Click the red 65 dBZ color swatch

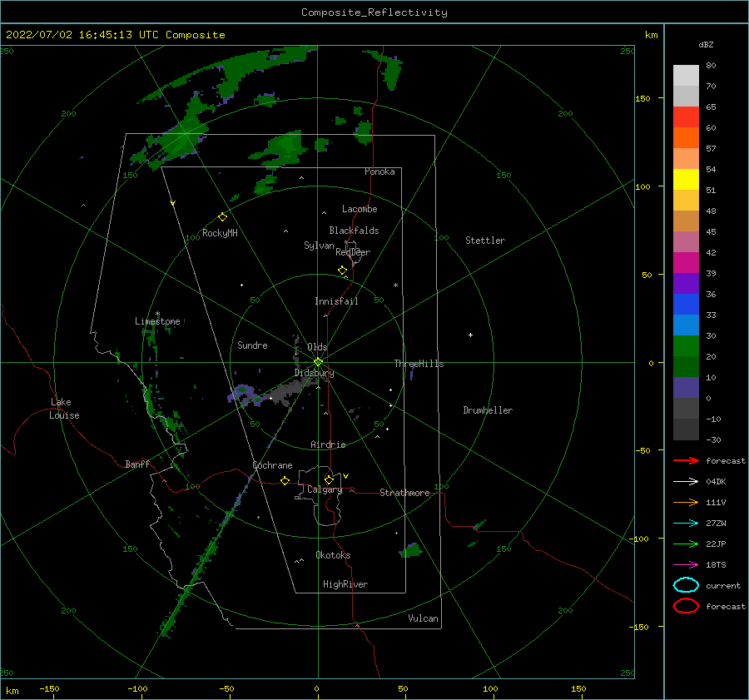(686, 117)
